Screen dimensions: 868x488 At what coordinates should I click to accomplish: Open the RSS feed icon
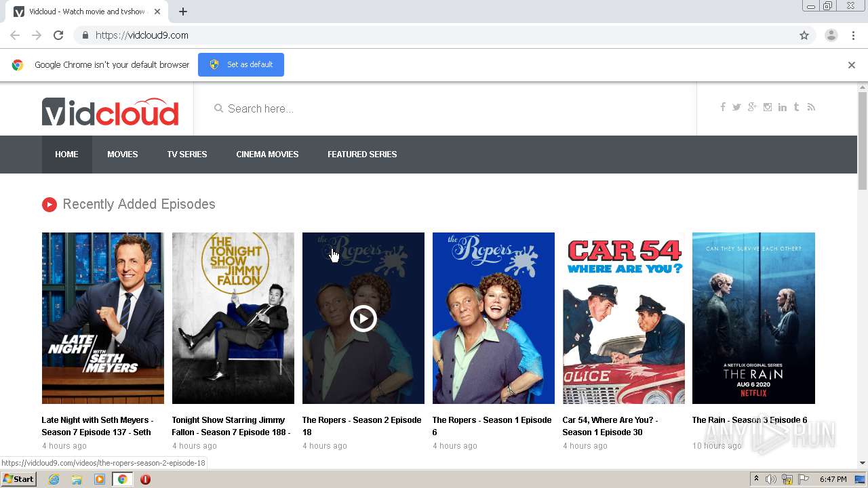point(811,107)
